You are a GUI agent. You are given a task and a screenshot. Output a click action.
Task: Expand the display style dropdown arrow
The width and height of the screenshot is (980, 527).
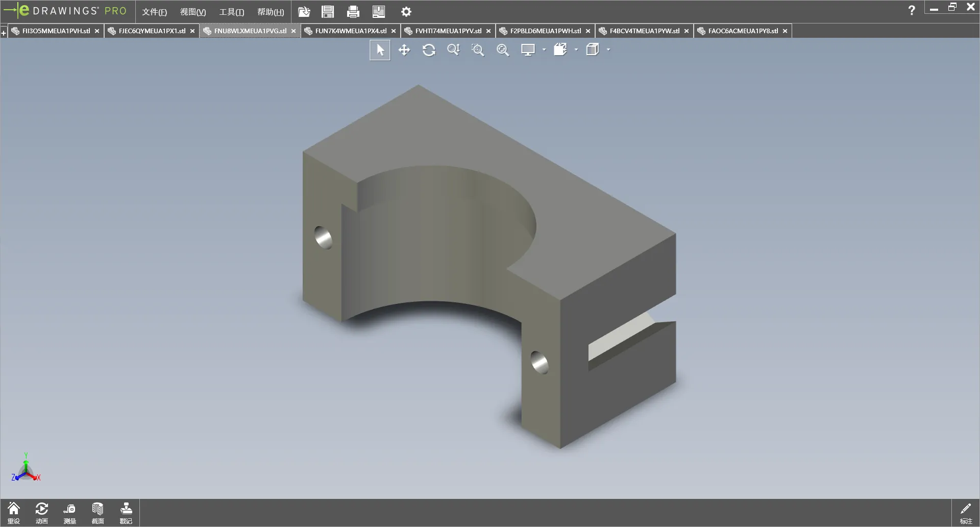(x=544, y=50)
